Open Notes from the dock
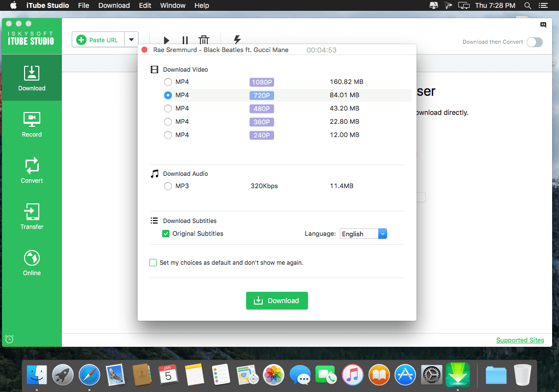The width and height of the screenshot is (559, 392). [x=195, y=375]
